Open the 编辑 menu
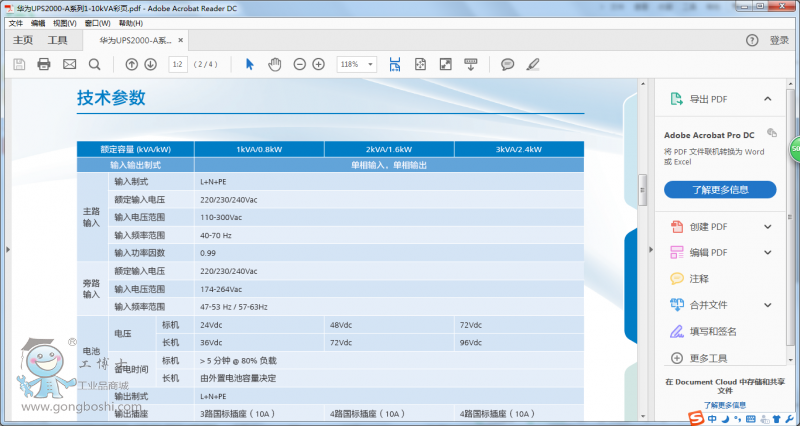 pyautogui.click(x=38, y=23)
